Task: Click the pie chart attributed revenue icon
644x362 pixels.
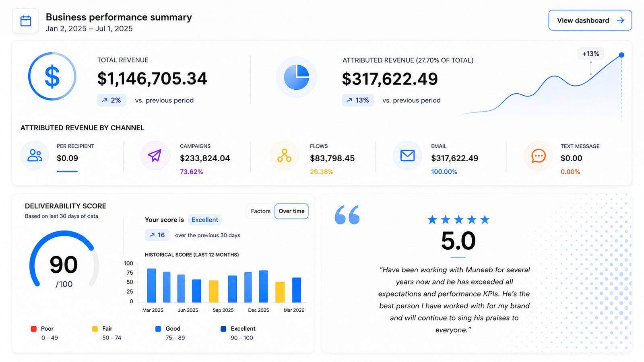Action: (296, 77)
